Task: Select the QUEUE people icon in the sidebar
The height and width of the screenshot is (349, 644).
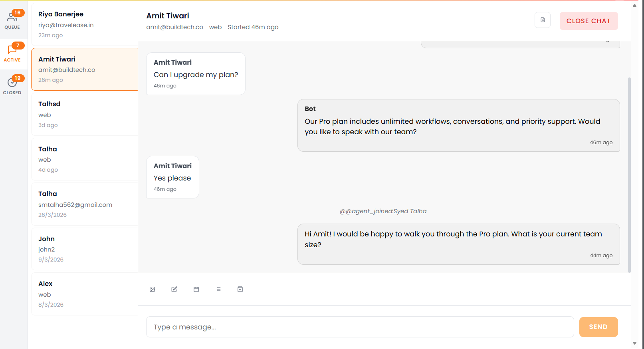Action: (12, 15)
